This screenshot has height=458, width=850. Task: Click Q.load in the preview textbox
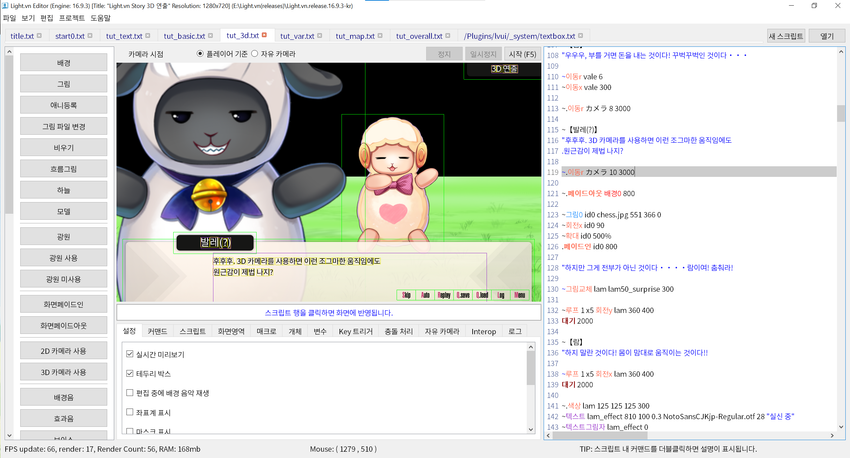click(x=482, y=295)
